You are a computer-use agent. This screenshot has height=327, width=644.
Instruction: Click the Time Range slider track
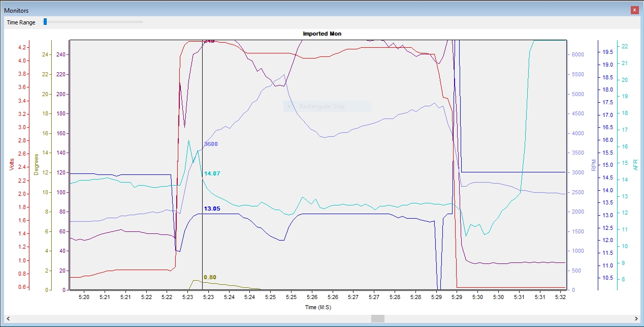click(x=93, y=22)
